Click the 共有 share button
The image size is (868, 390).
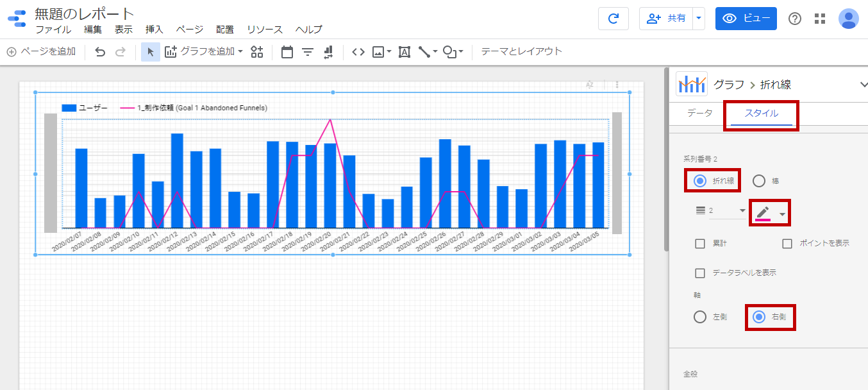[666, 19]
